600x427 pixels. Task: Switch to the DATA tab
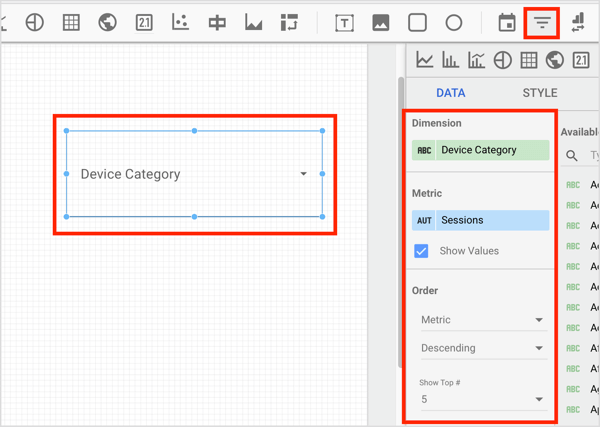[x=451, y=93]
